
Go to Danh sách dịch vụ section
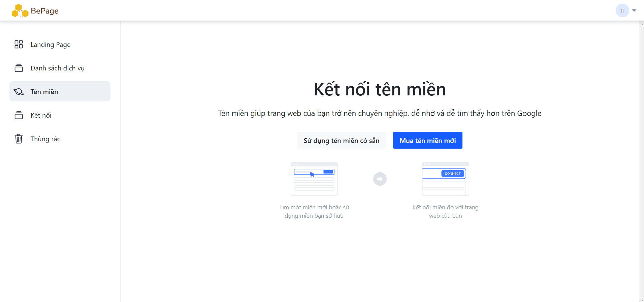[57, 68]
